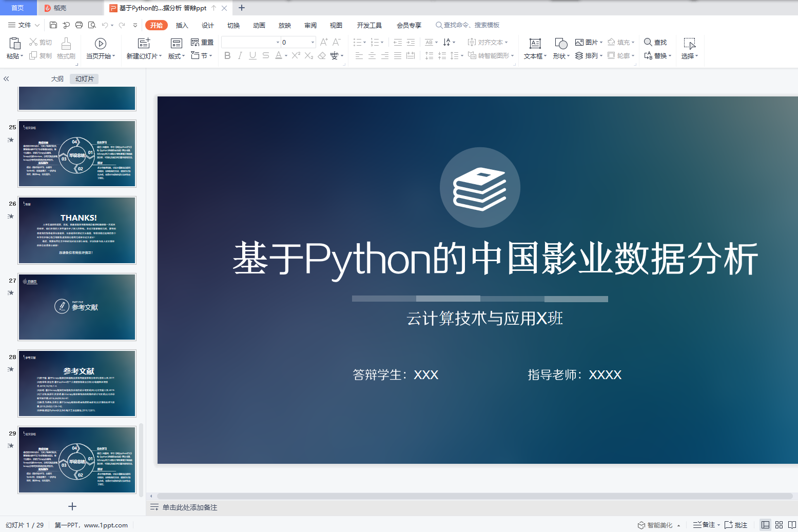Toggle Subscript X₂ formatting
The height and width of the screenshot is (532, 798).
(309, 55)
